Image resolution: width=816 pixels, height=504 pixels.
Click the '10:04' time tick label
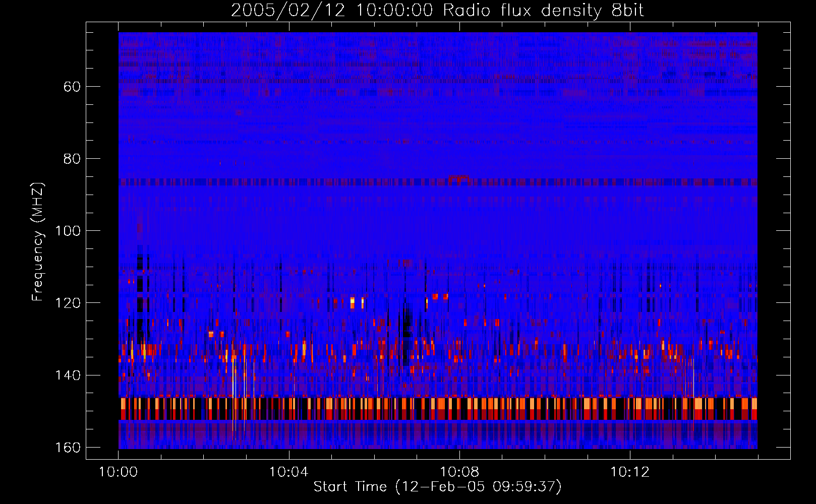pos(289,472)
